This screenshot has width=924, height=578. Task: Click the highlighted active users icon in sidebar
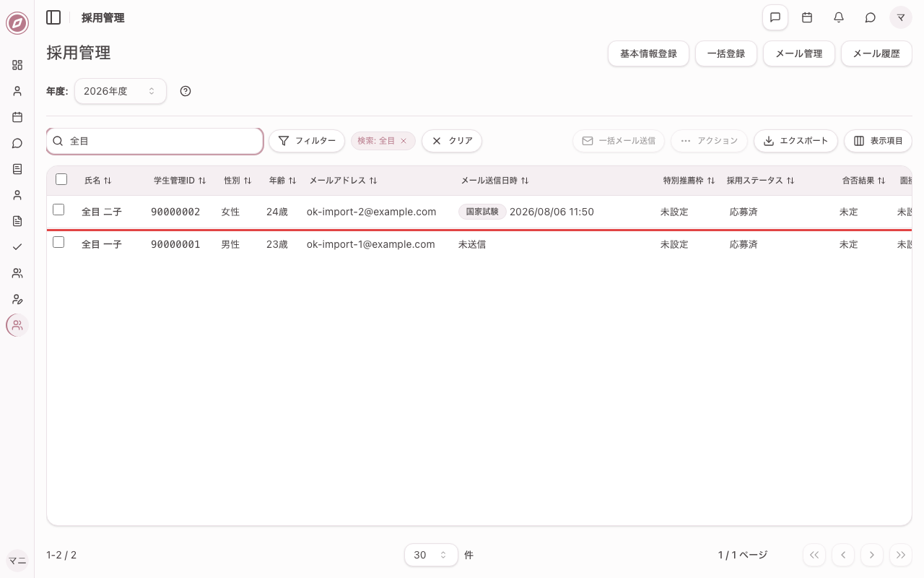[x=17, y=325]
